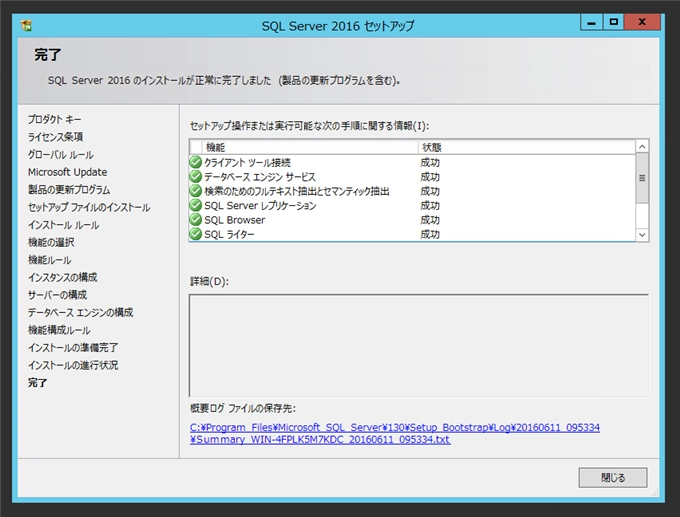
Task: Click inside the 詳細 details text box
Action: tap(419, 345)
